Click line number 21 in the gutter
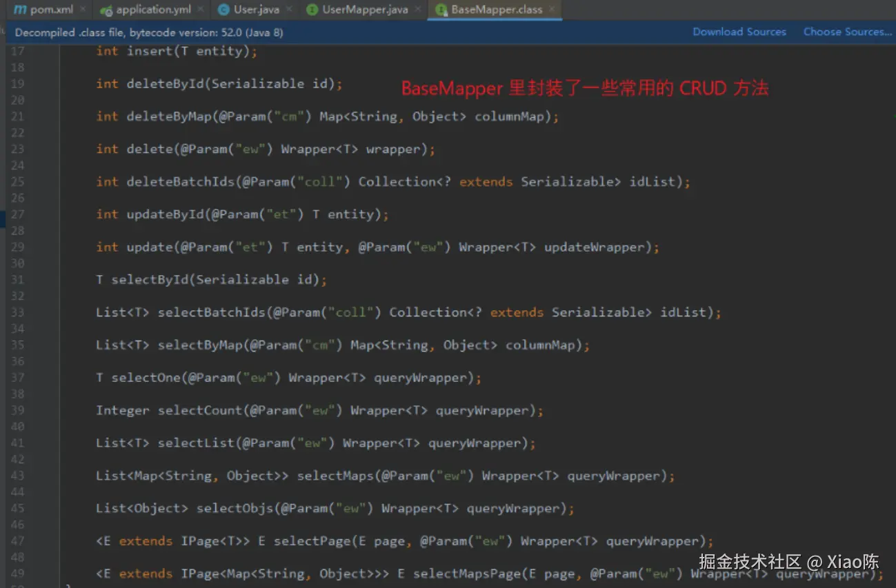The width and height of the screenshot is (896, 588). coord(17,116)
